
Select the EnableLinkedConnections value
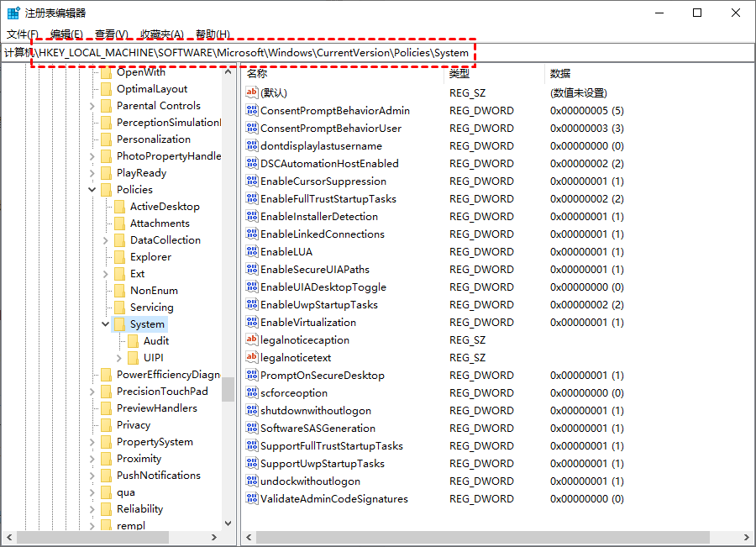[x=323, y=234]
